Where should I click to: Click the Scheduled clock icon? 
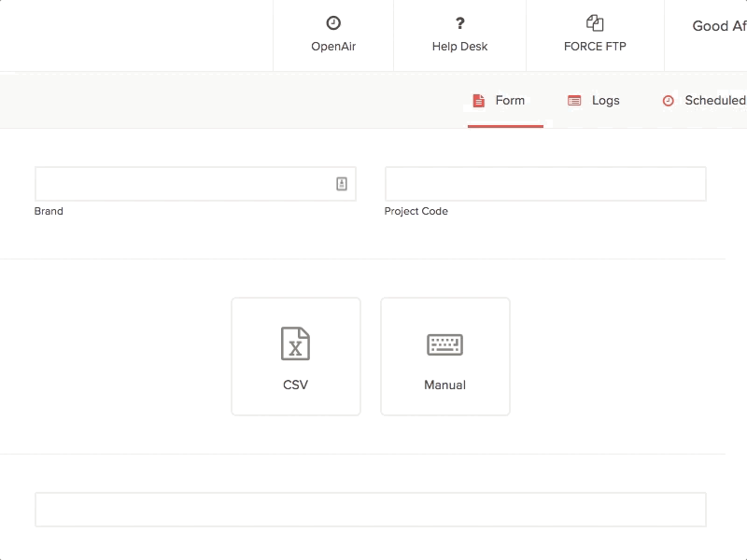667,100
